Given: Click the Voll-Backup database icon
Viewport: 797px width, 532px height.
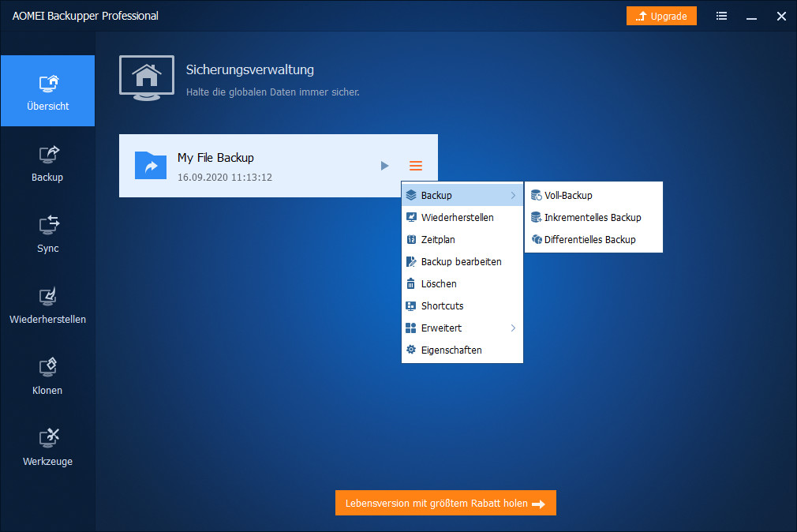Looking at the screenshot, I should click(x=537, y=195).
